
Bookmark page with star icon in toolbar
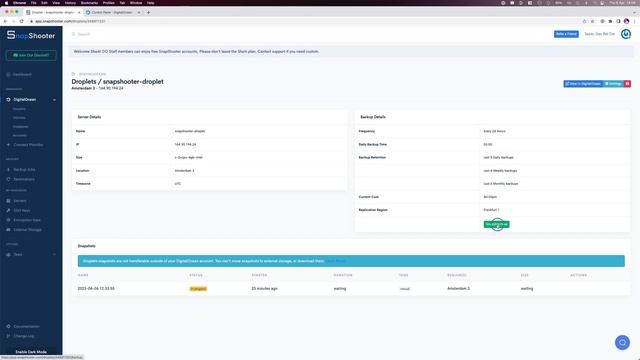point(592,21)
